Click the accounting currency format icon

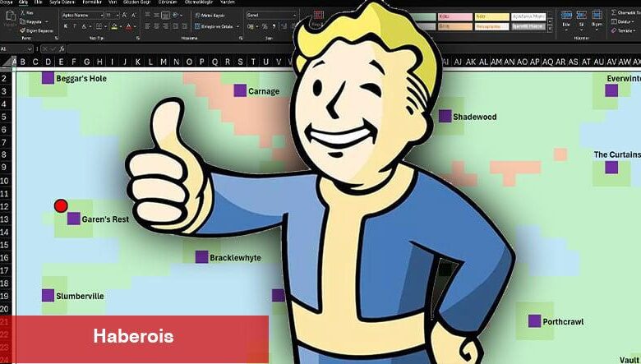click(251, 26)
